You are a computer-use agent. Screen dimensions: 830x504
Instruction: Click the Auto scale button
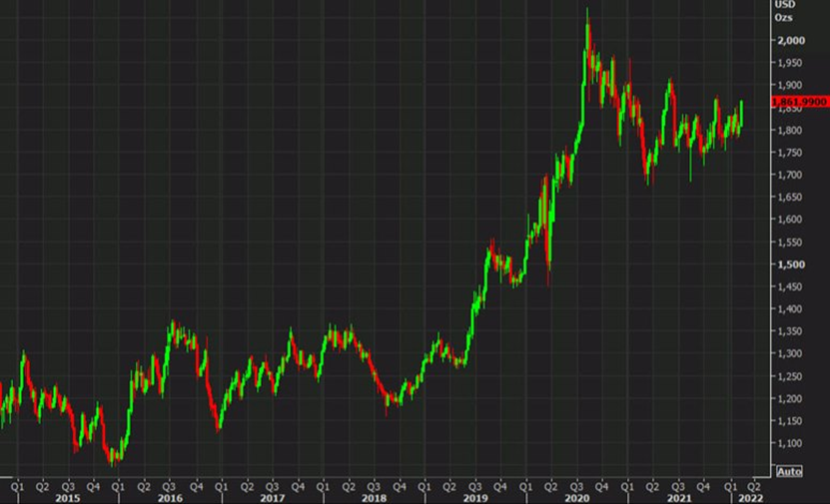[x=787, y=469]
